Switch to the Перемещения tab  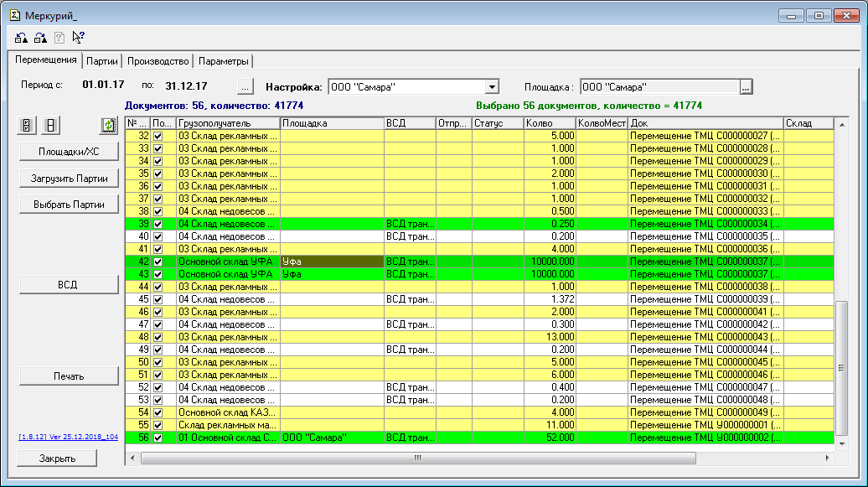point(45,60)
